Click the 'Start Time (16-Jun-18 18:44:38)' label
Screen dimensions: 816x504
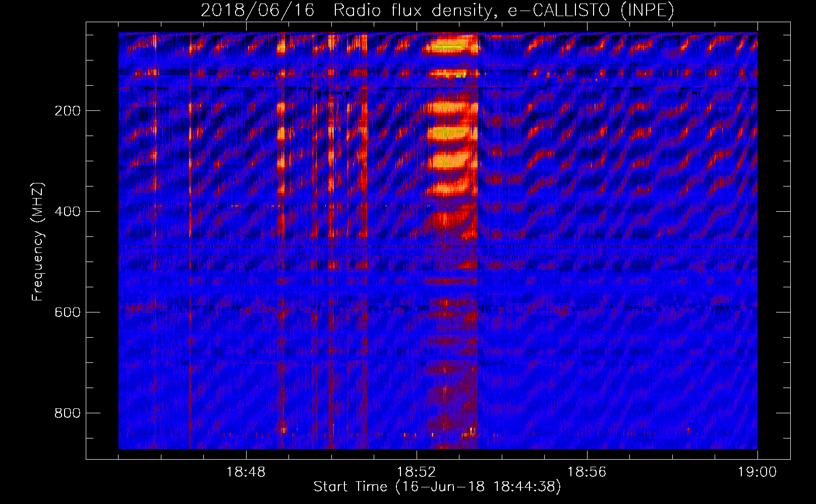[437, 487]
